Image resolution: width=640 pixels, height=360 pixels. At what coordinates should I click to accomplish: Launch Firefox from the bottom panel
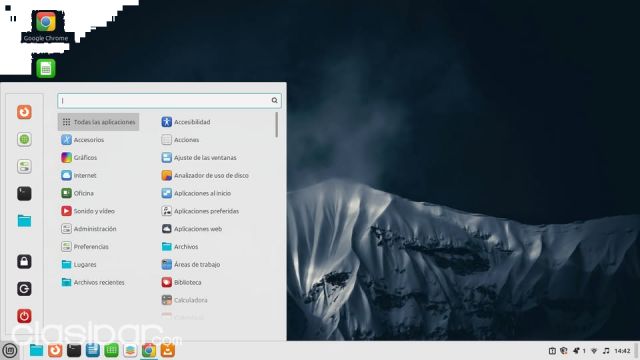tap(55, 350)
